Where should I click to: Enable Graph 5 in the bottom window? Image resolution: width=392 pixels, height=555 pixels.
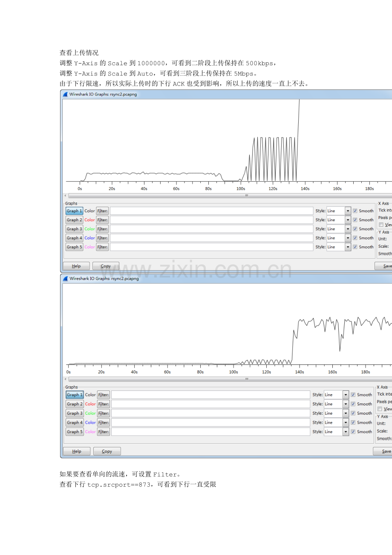pos(74,431)
